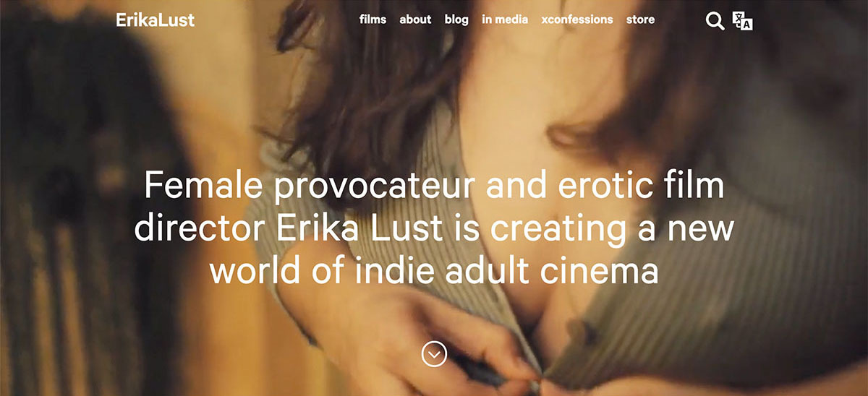Click the word 'director' in the headline
Image resolution: width=868 pixels, height=396 pixels.
tap(200, 228)
